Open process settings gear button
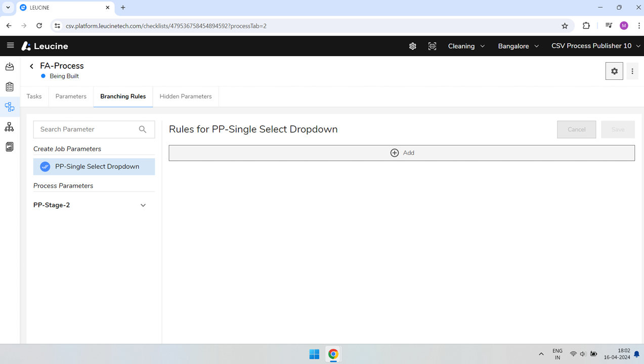Image resolution: width=644 pixels, height=364 pixels. coord(614,71)
